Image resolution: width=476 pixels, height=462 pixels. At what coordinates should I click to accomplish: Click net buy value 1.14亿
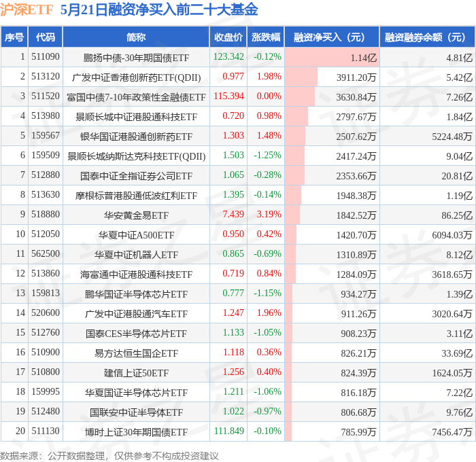pyautogui.click(x=363, y=58)
